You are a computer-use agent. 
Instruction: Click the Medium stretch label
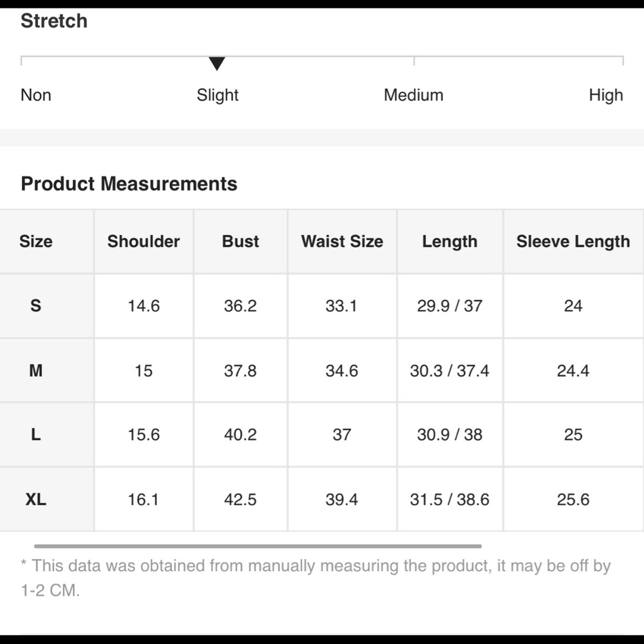point(413,95)
